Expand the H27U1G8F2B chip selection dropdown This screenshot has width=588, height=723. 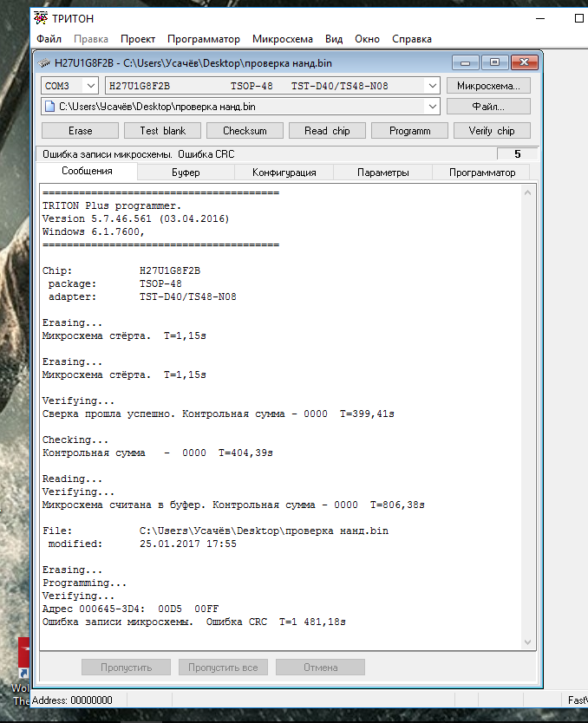(x=432, y=86)
